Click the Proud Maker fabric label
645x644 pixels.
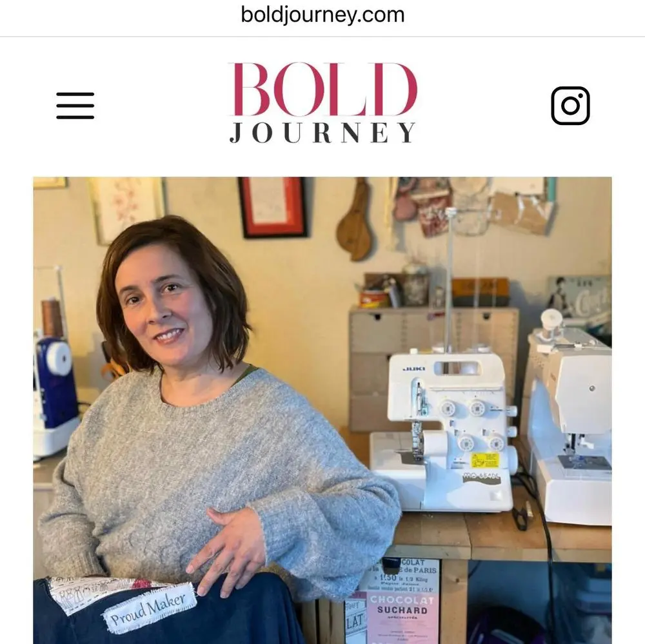tap(149, 608)
